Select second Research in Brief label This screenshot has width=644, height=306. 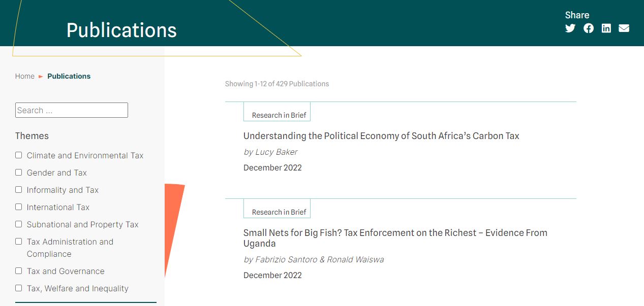pyautogui.click(x=279, y=212)
